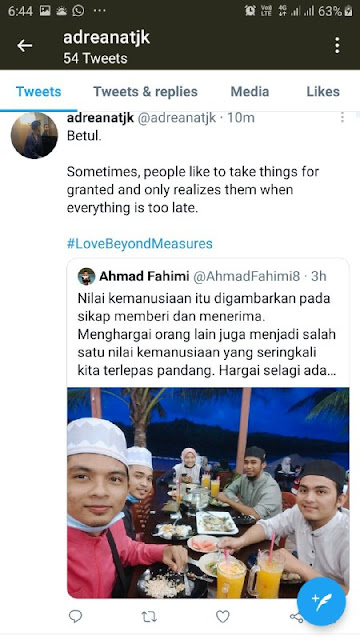Screen dimensions: 360x640
Task: Open tweet options caret beside 10m timestamp
Action: (x=342, y=118)
